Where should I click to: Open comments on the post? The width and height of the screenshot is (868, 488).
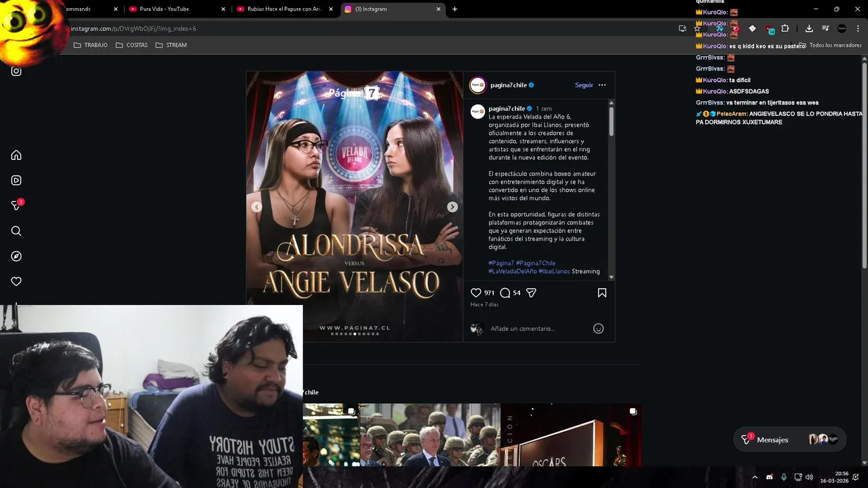pyautogui.click(x=505, y=293)
